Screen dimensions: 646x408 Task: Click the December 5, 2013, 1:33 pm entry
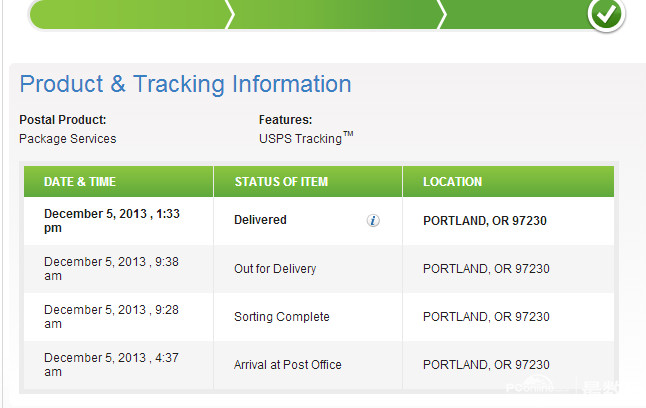pos(112,220)
